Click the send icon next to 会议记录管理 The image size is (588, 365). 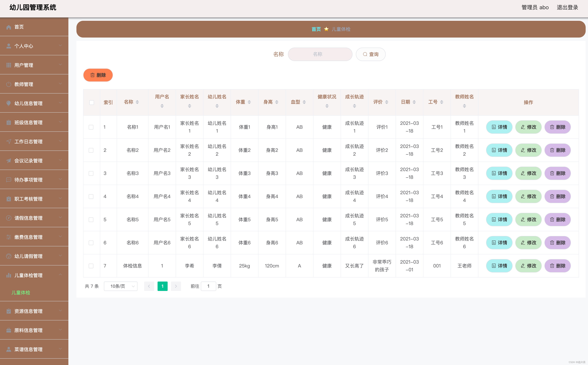9,161
